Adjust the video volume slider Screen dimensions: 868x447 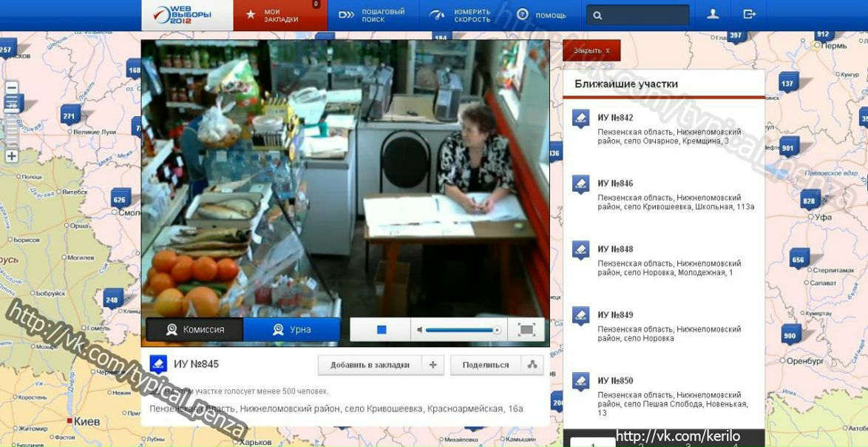pyautogui.click(x=462, y=330)
